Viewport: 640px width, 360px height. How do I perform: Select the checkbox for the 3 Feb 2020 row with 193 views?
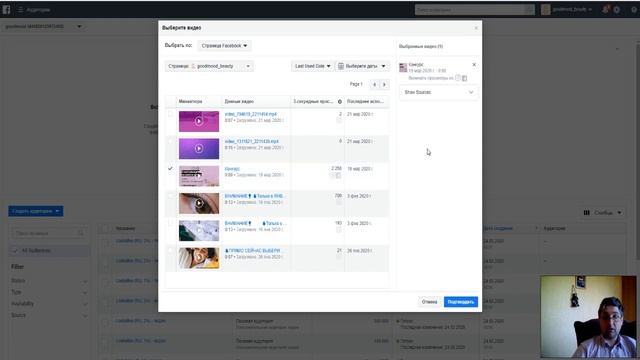point(170,223)
